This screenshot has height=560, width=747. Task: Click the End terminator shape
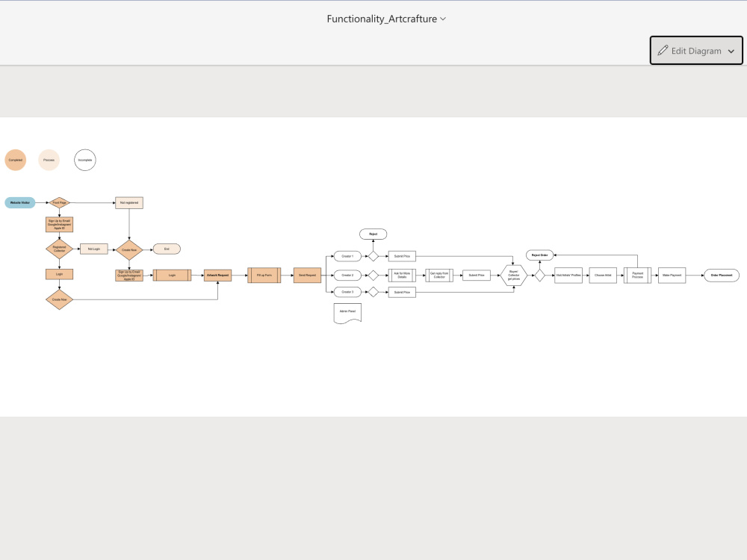tap(167, 249)
